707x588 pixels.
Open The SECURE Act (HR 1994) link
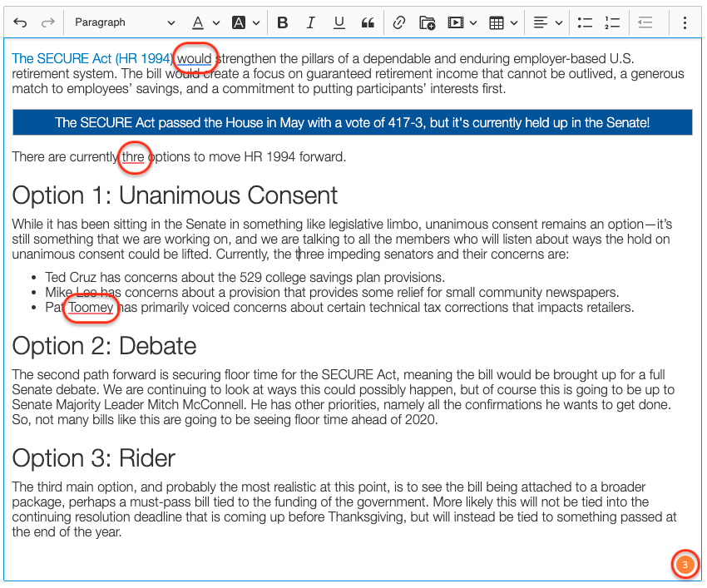coord(92,58)
